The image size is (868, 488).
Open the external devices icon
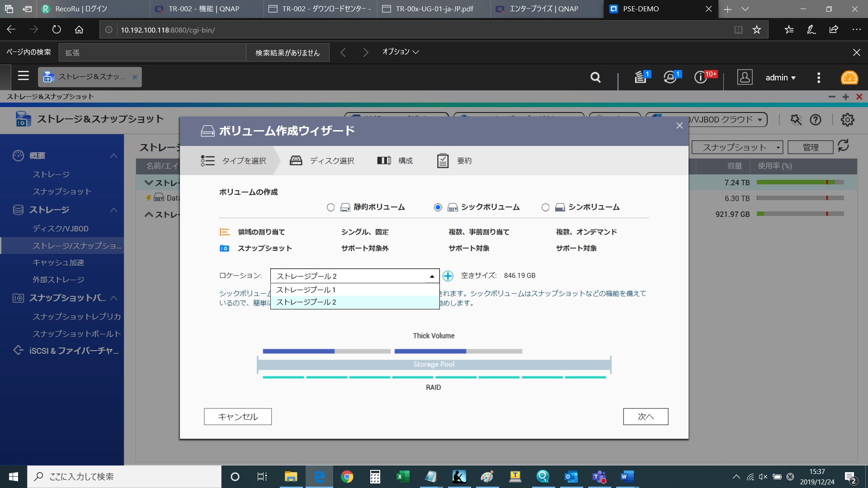(670, 77)
